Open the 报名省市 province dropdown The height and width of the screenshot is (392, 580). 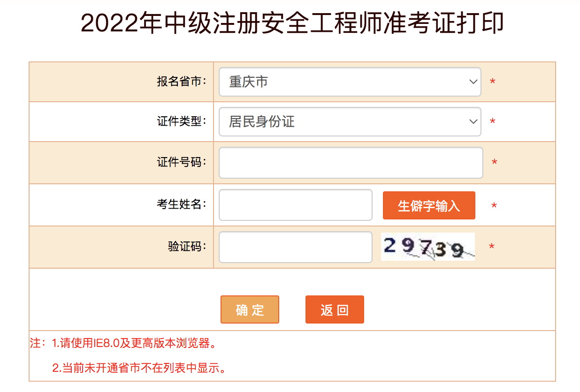(350, 82)
